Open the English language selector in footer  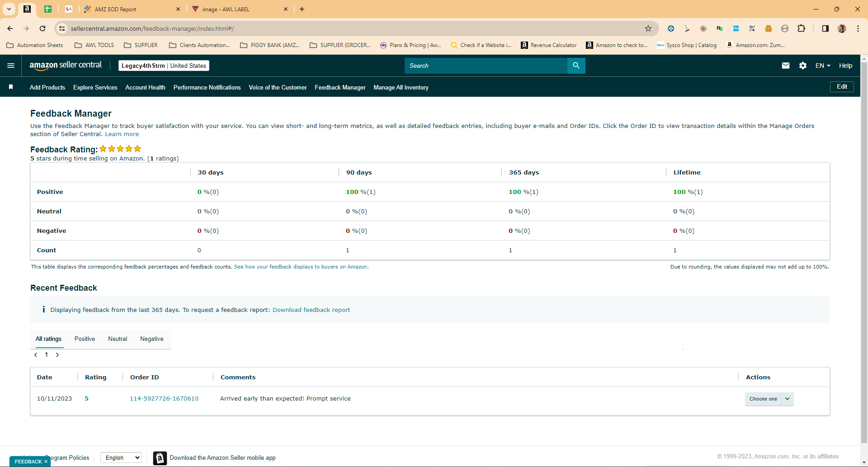[x=121, y=458]
